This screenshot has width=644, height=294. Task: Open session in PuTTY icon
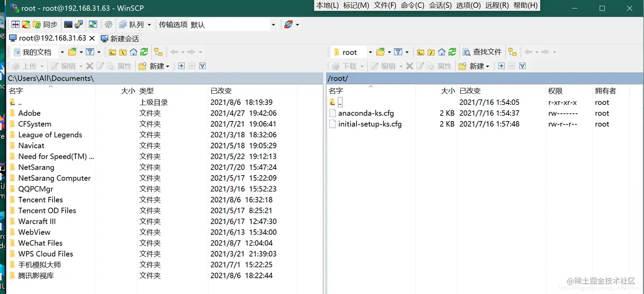79,25
